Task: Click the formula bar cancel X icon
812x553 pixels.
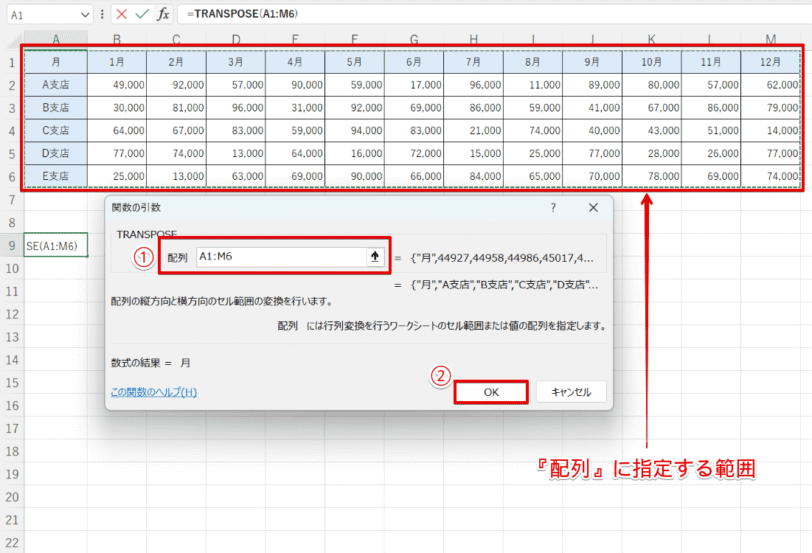Action: (x=122, y=14)
